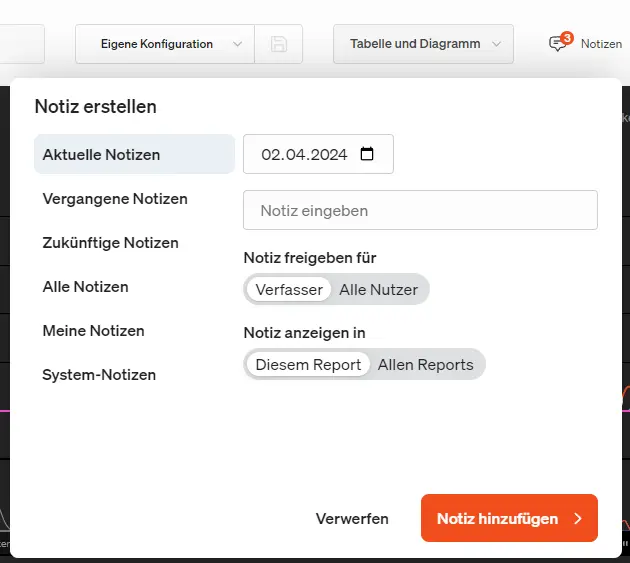Switch to Vergangene Notizen
The height and width of the screenshot is (563, 630).
115,199
